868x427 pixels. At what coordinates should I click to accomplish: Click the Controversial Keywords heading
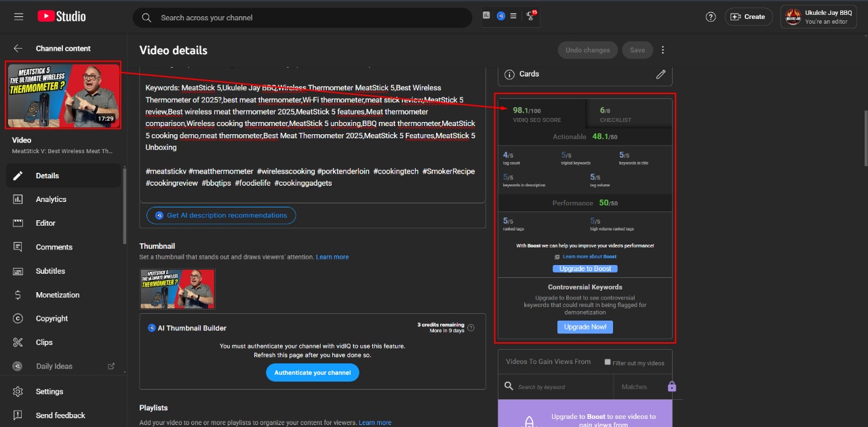click(585, 287)
